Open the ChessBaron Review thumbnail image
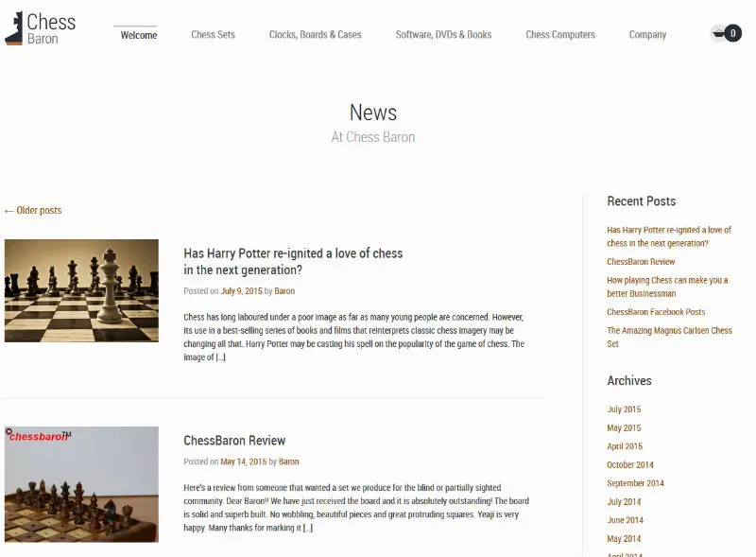 click(81, 484)
